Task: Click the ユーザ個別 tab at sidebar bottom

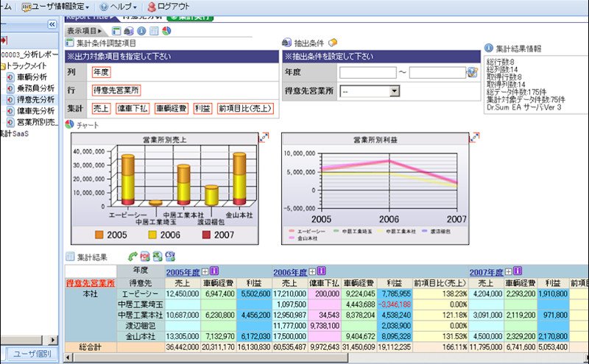Action: pyautogui.click(x=32, y=354)
